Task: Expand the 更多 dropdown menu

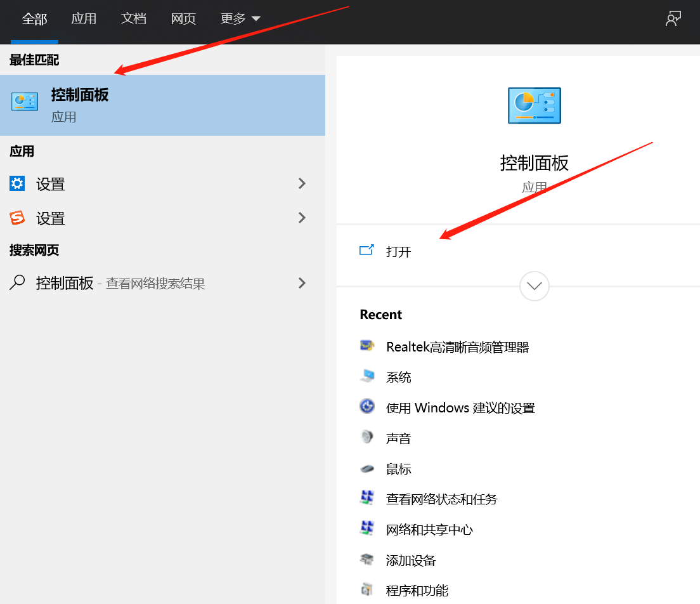Action: (240, 19)
